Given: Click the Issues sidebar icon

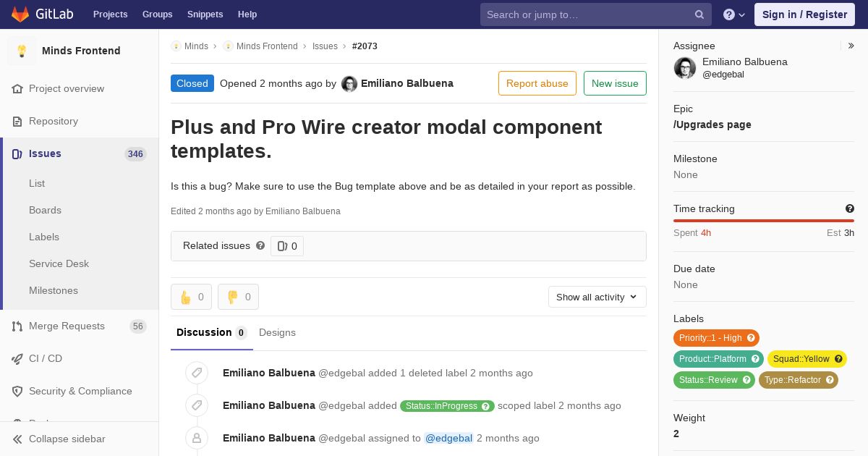Looking at the screenshot, I should coord(17,153).
